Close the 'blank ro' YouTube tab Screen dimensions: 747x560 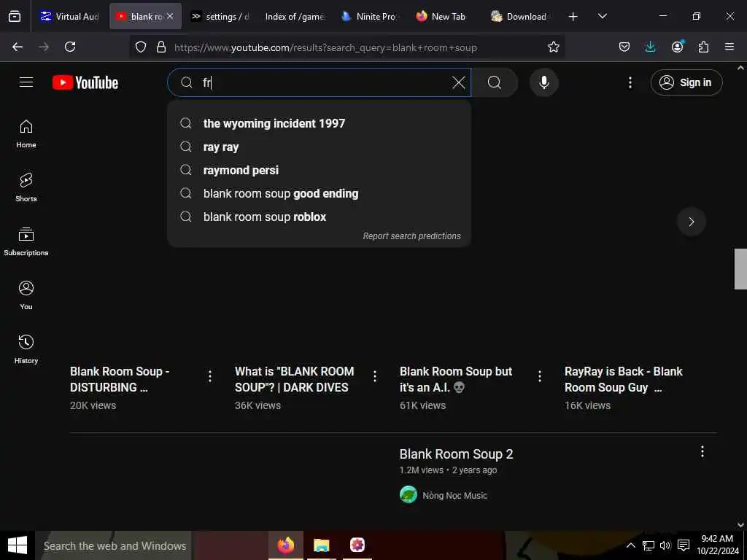pos(170,16)
